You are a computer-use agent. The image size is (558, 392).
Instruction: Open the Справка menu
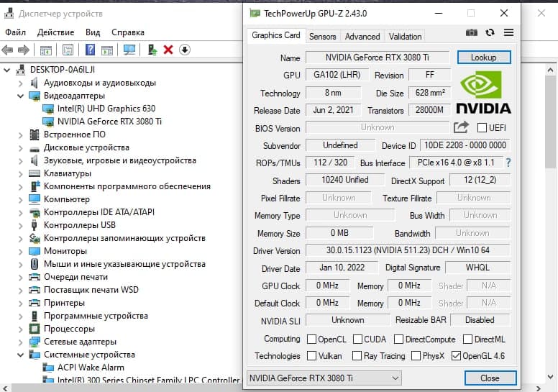pyautogui.click(x=128, y=32)
